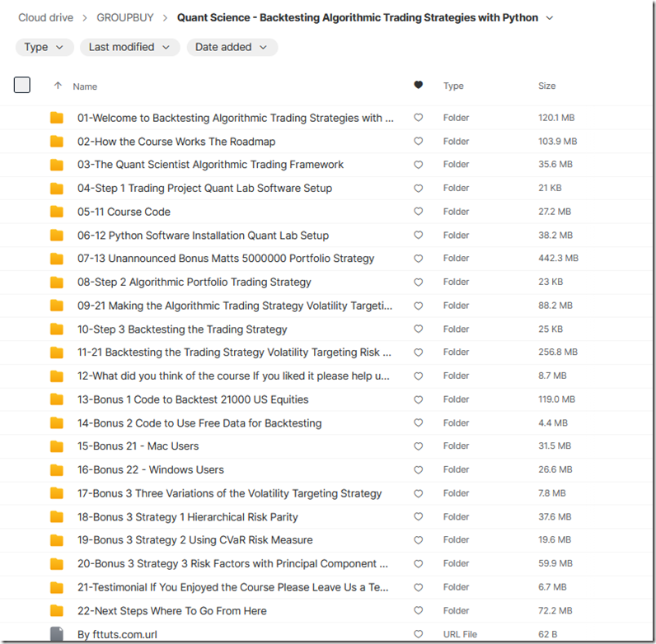
Task: Click folder icon for 10-Step 3 Backtesting
Action: 56,329
